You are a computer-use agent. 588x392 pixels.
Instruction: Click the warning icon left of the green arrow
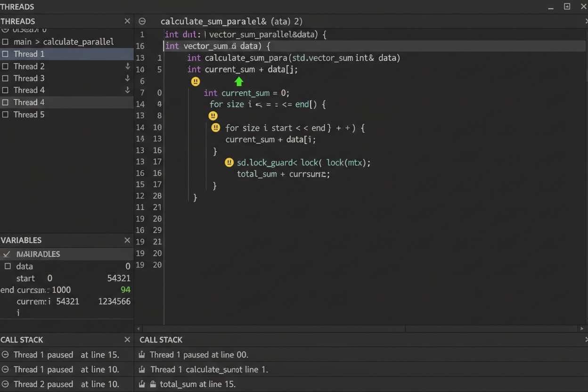(196, 82)
